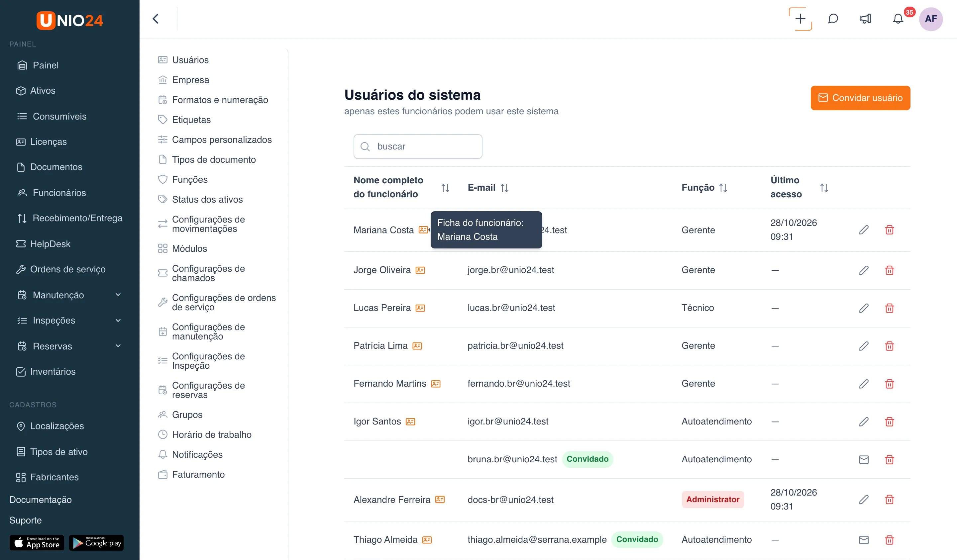
Task: Click the plus add-new icon in header
Action: click(800, 19)
